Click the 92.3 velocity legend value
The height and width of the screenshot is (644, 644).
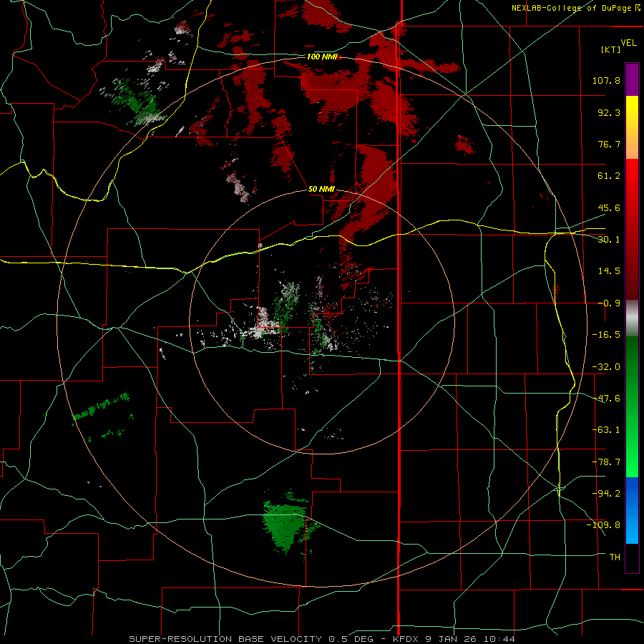(x=609, y=112)
